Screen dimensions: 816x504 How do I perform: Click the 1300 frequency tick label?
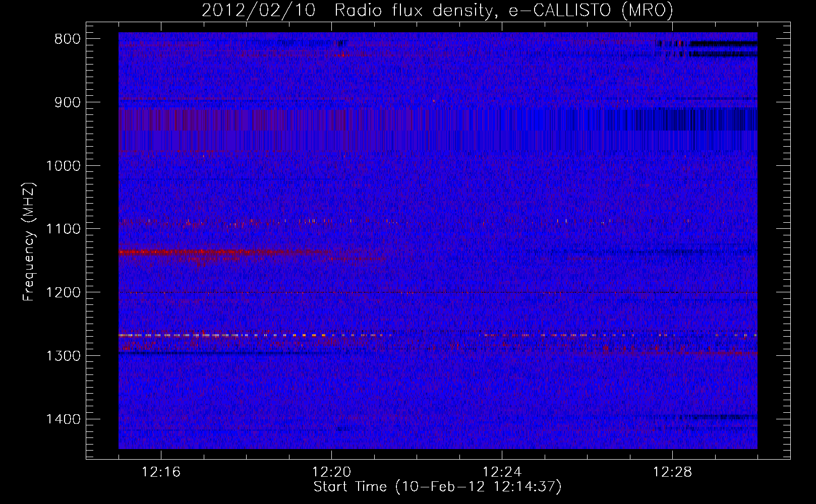coord(63,356)
